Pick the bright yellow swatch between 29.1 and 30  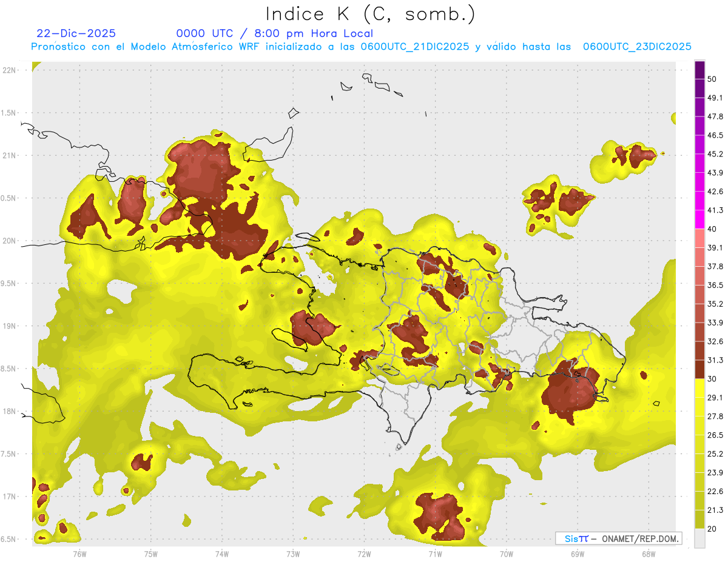click(699, 388)
